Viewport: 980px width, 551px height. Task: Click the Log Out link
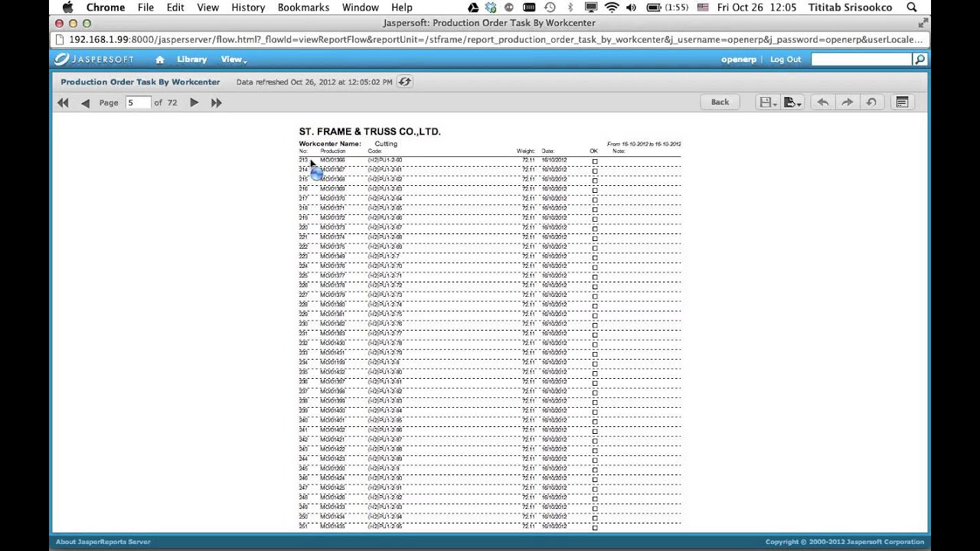[786, 60]
